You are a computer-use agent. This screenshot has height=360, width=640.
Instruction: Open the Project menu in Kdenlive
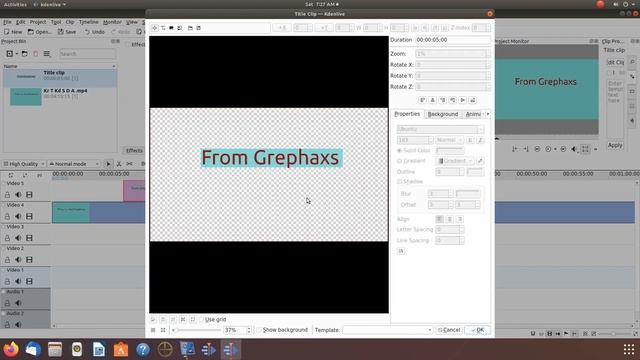pyautogui.click(x=38, y=22)
